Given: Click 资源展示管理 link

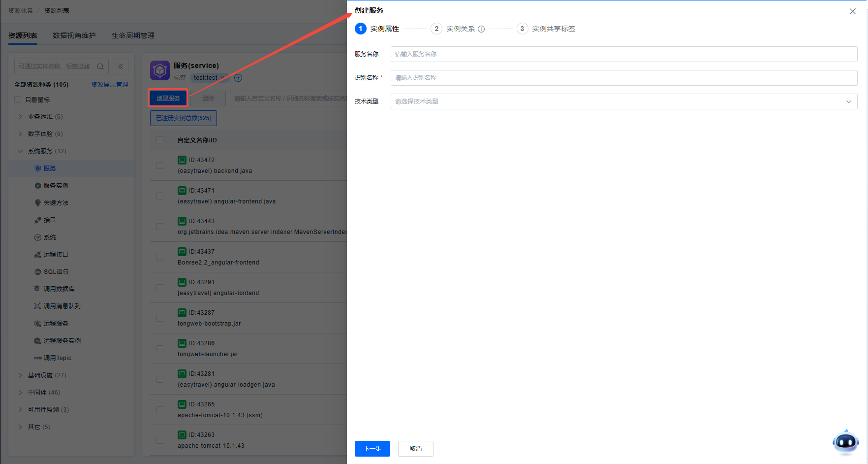Looking at the screenshot, I should point(109,85).
